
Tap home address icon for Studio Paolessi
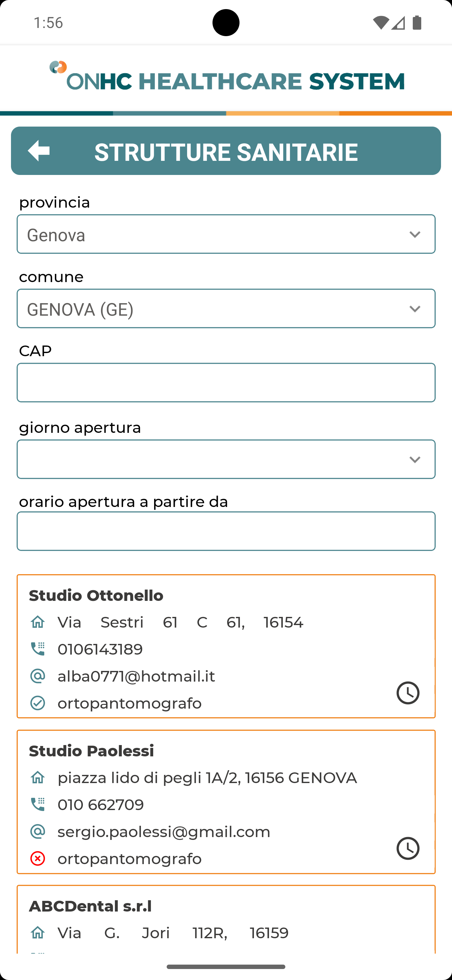(38, 778)
